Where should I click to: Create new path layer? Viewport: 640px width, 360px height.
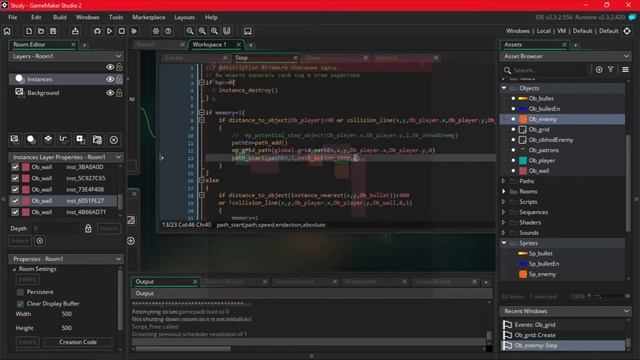[64, 140]
